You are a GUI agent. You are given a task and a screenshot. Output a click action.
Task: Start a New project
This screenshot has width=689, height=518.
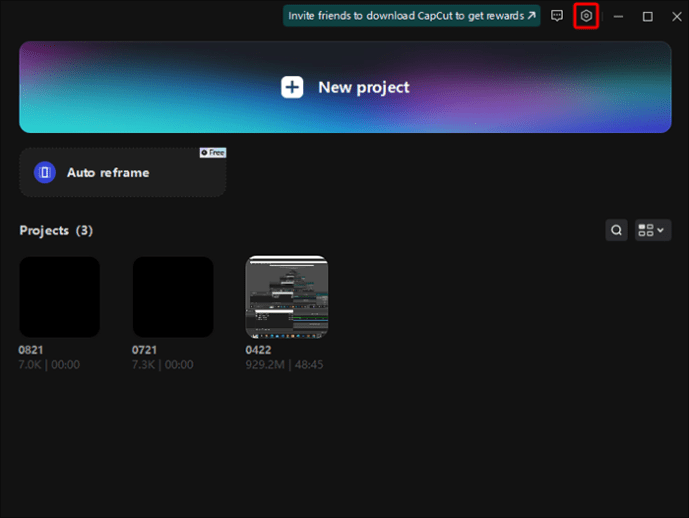(345, 87)
